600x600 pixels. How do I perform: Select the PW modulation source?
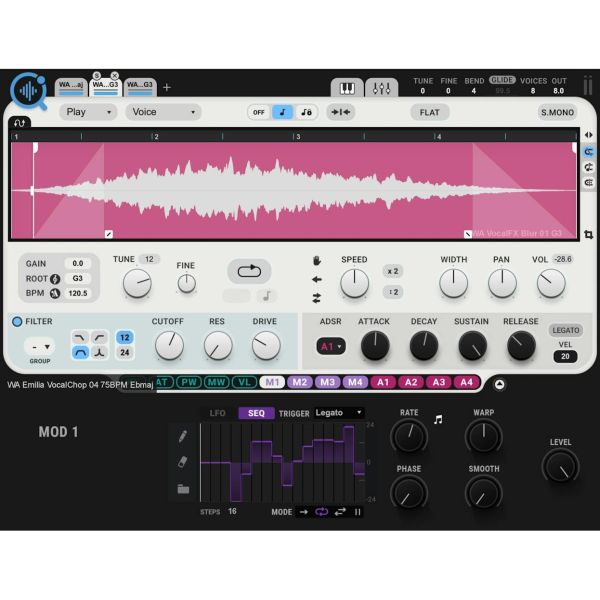pyautogui.click(x=189, y=382)
